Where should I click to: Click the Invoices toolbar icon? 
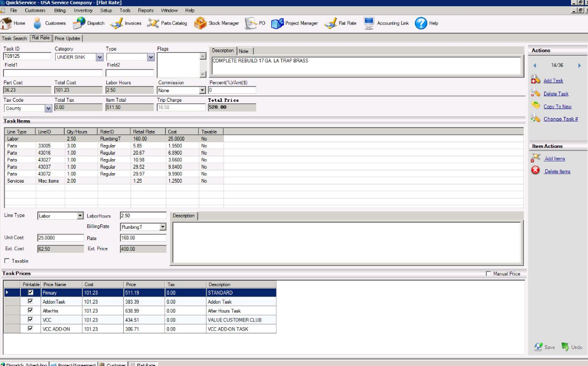[x=116, y=23]
